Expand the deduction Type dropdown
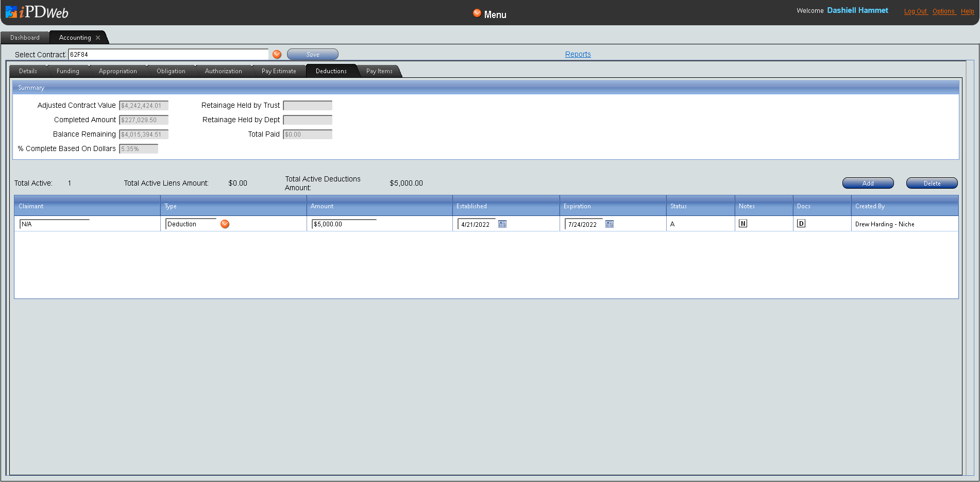The image size is (980, 482). point(225,224)
